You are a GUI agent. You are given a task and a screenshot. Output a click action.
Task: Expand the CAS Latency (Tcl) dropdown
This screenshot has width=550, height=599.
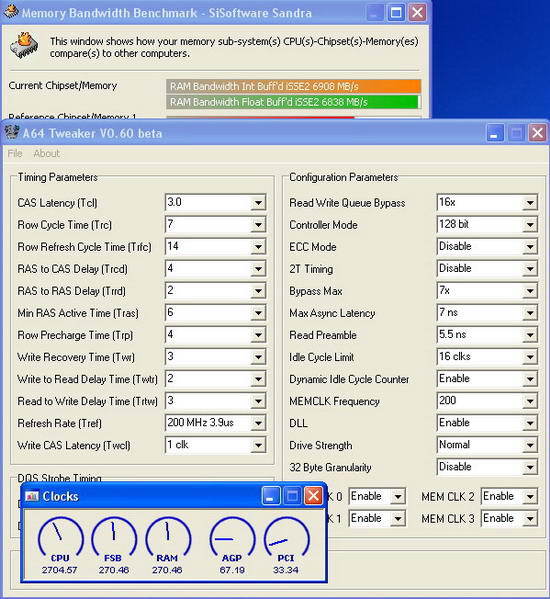[258, 203]
